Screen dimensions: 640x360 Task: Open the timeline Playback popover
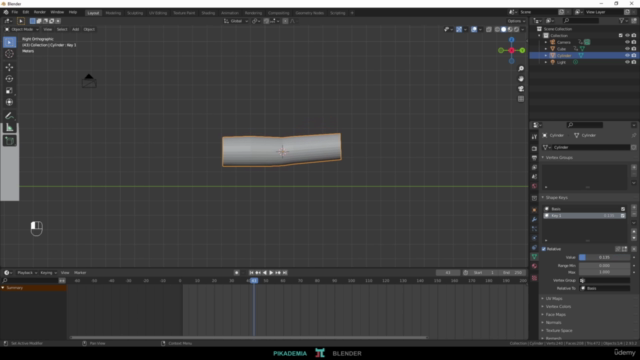pos(27,273)
